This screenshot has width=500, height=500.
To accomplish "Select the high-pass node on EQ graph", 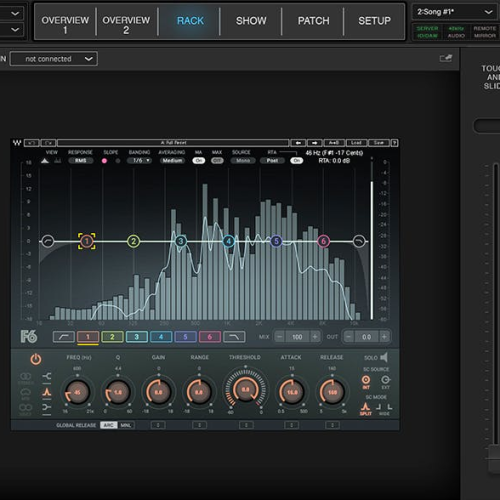I will click(48, 241).
